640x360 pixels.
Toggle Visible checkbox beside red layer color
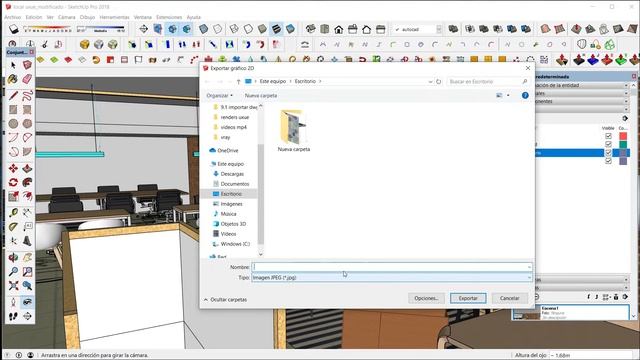coord(608,136)
